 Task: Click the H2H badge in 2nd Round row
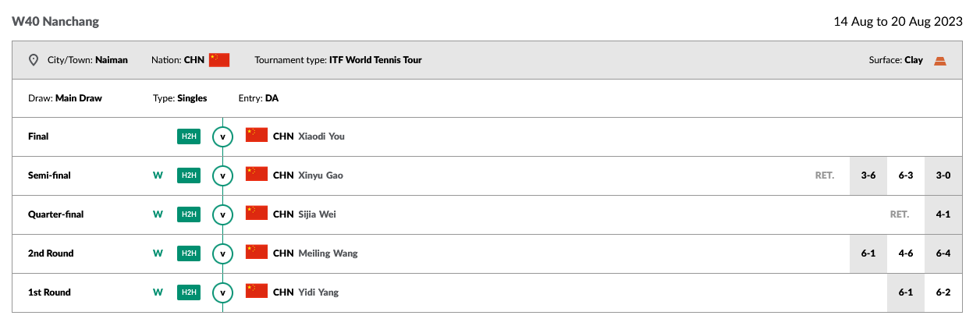pos(189,253)
